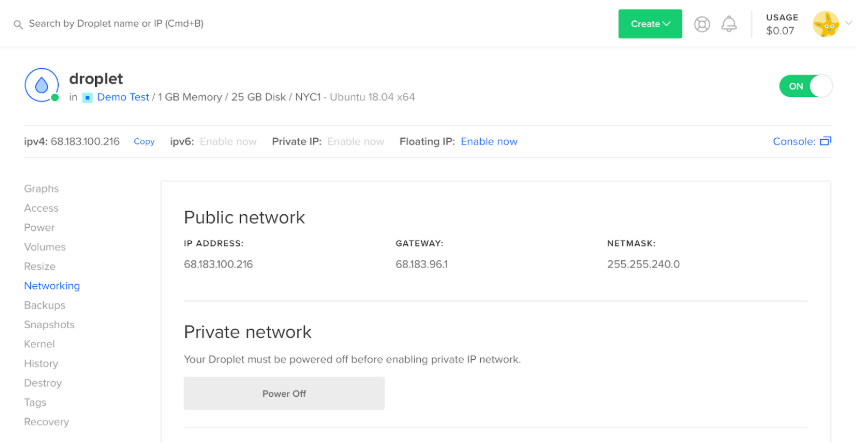Open the Console window icon
856x443 pixels.
(x=825, y=142)
